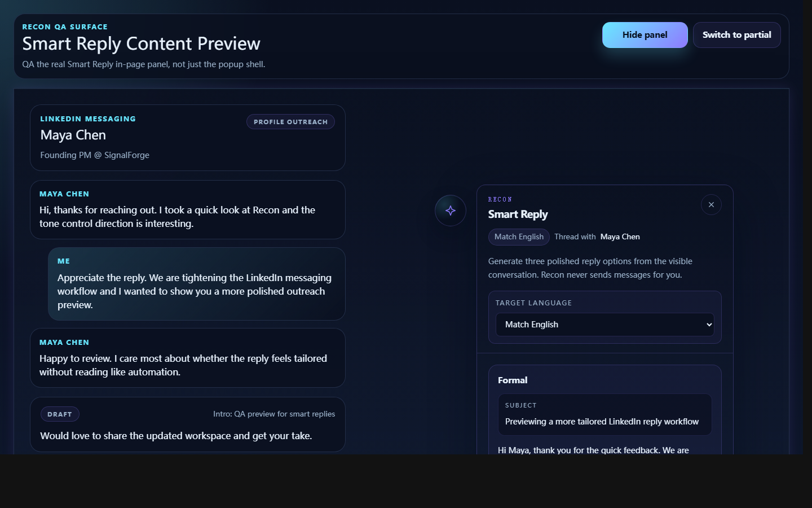Image resolution: width=812 pixels, height=508 pixels.
Task: Click the RECON wordmark inside the panel
Action: point(500,199)
